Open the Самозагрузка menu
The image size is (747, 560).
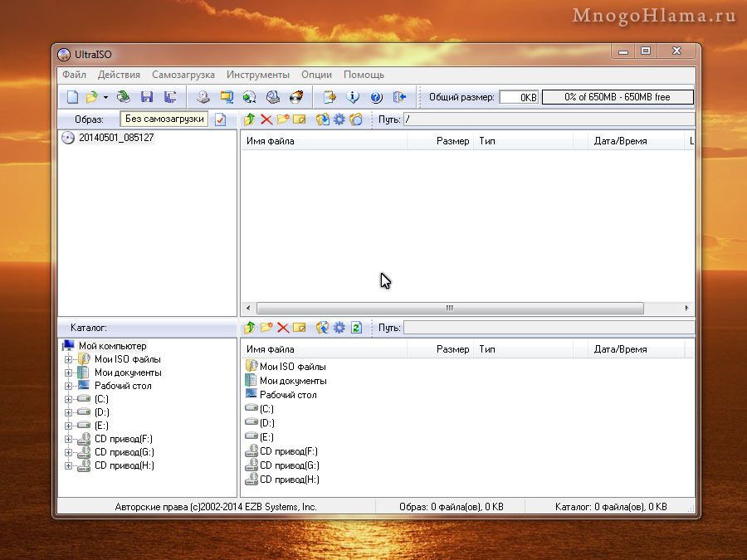click(183, 75)
